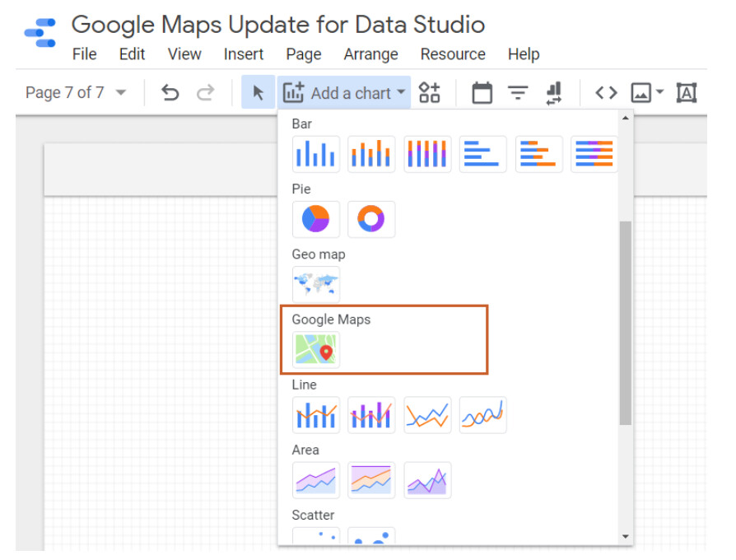The width and height of the screenshot is (736, 560).
Task: Click the Redo button
Action: tap(204, 92)
